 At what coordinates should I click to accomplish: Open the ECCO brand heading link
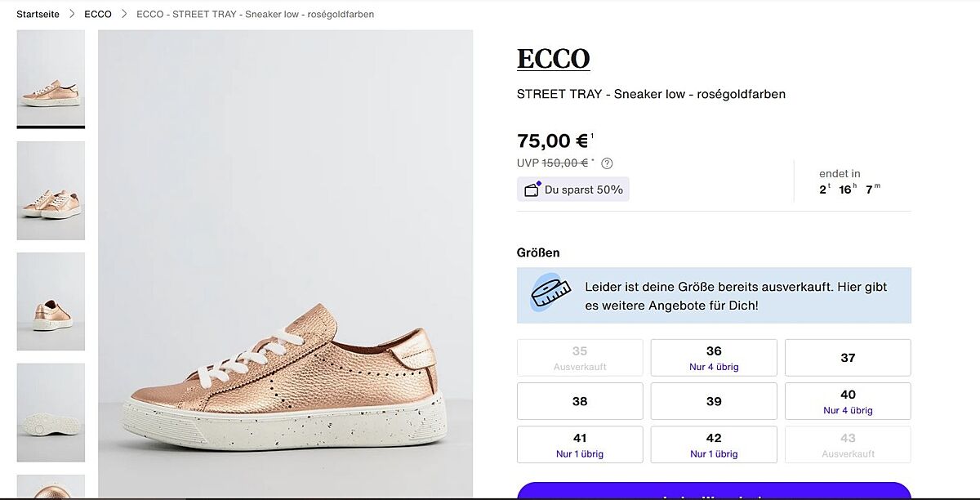(x=553, y=59)
